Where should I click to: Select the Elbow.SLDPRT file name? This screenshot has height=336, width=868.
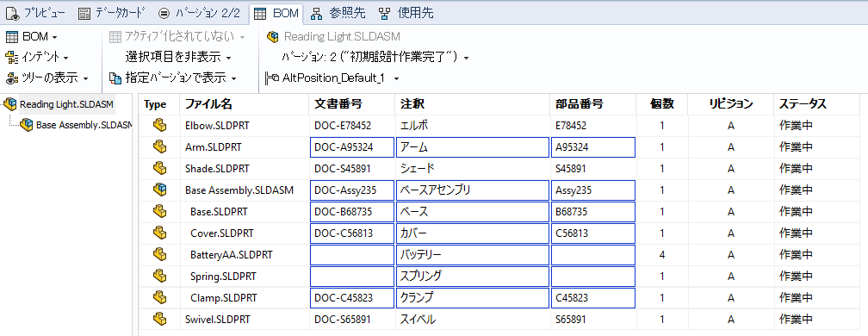point(217,126)
